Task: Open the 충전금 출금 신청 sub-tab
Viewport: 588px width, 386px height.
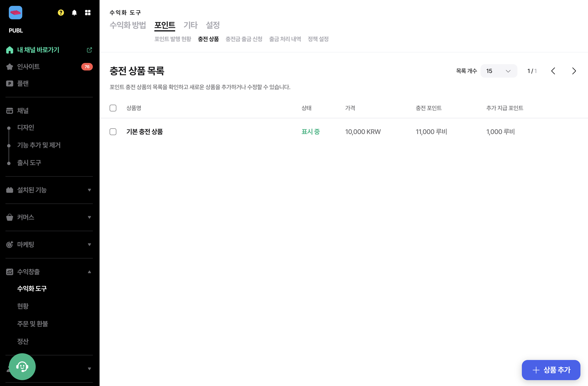Action: pos(244,39)
